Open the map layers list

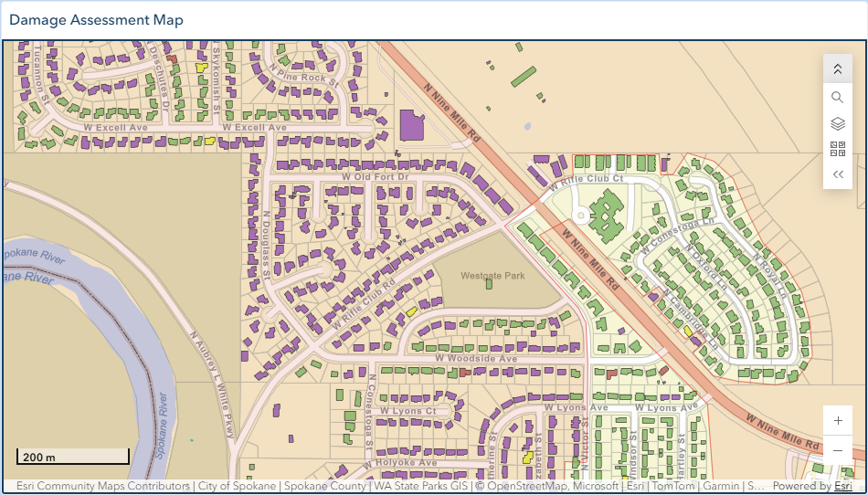click(838, 124)
